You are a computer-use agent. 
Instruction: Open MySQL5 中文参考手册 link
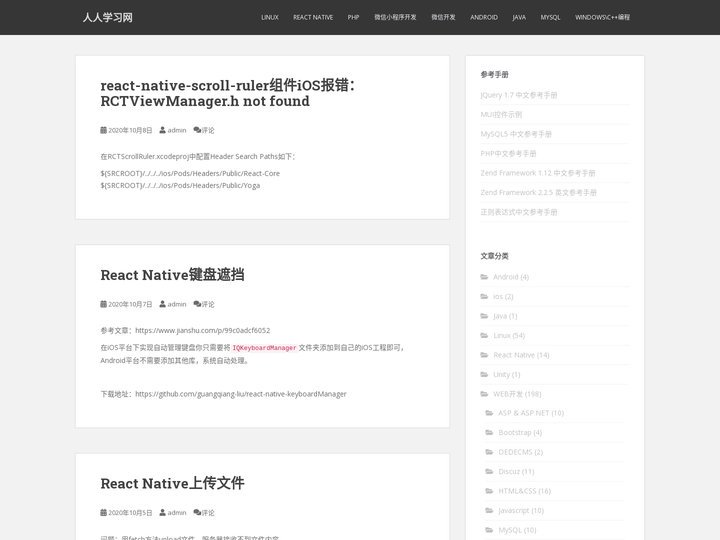click(516, 134)
